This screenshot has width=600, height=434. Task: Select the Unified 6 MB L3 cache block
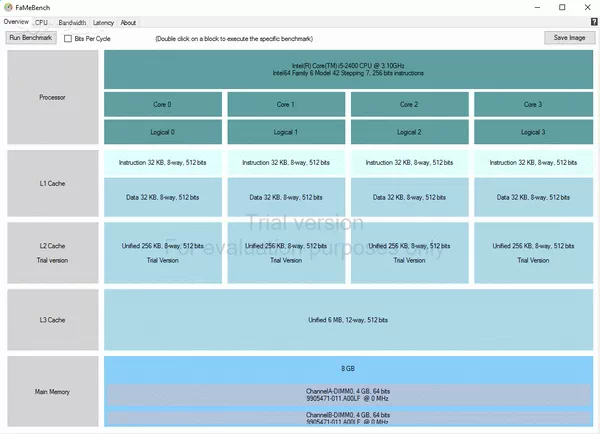pyautogui.click(x=350, y=320)
